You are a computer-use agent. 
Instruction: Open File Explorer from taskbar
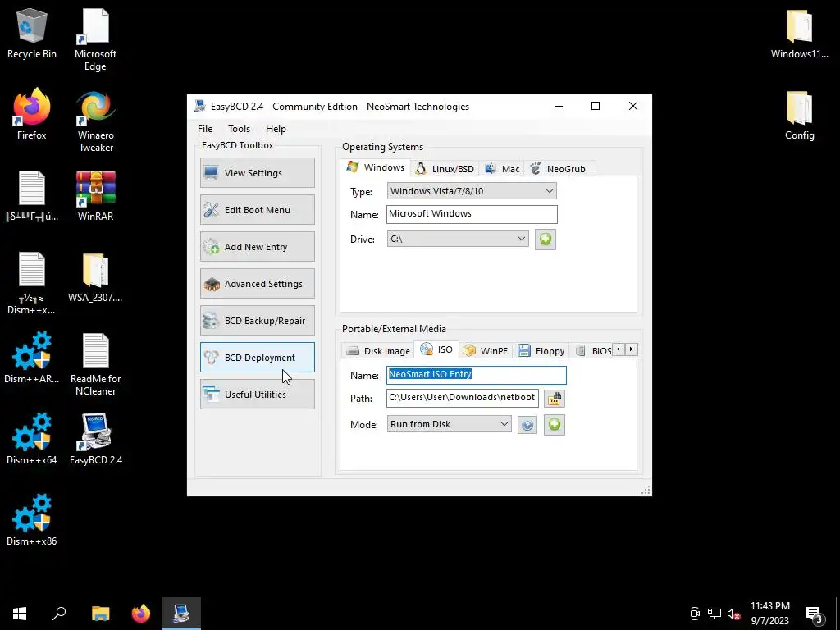coord(100,614)
